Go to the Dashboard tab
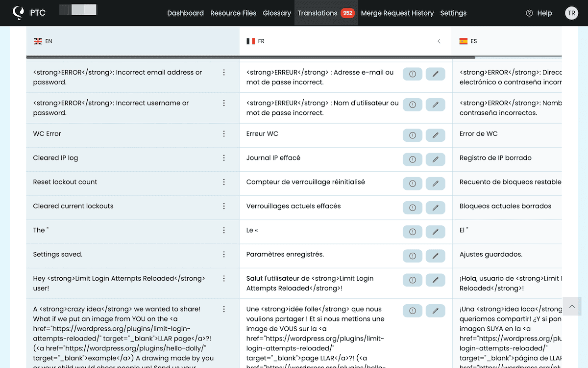 pos(185,13)
